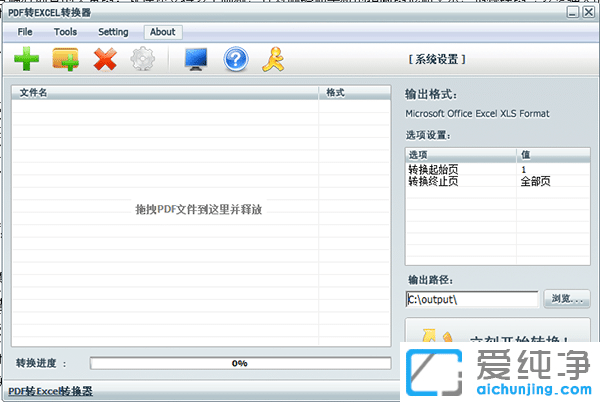
Task: Open the blue question mark help icon
Action: [236, 59]
